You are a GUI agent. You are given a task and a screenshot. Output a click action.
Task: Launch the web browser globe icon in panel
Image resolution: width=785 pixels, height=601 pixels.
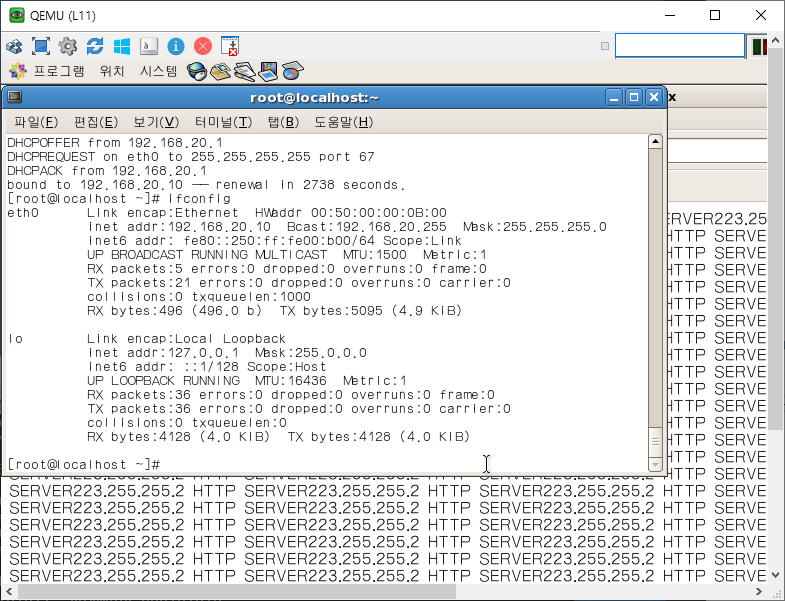click(x=197, y=71)
